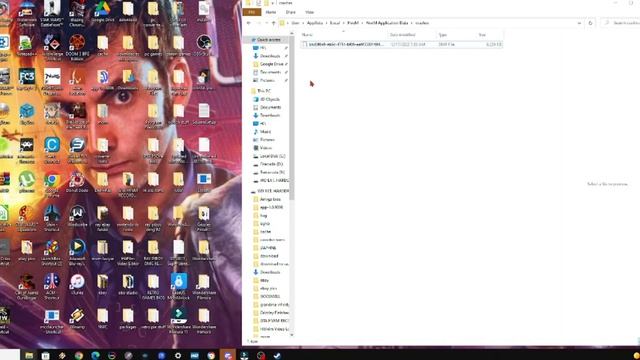Screen dimensions: 640x360
Task: Open File Explorer from the taskbar
Action: [x=29, y=356]
